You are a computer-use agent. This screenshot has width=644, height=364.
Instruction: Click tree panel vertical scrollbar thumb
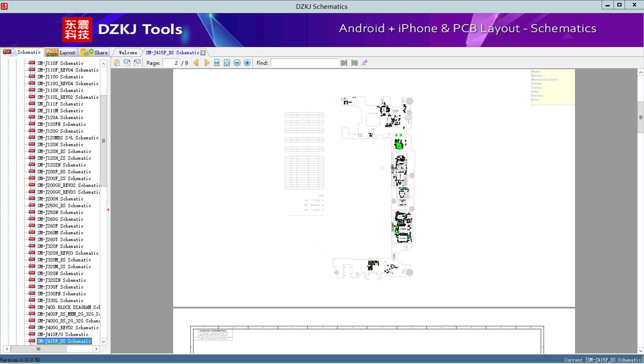click(x=103, y=141)
